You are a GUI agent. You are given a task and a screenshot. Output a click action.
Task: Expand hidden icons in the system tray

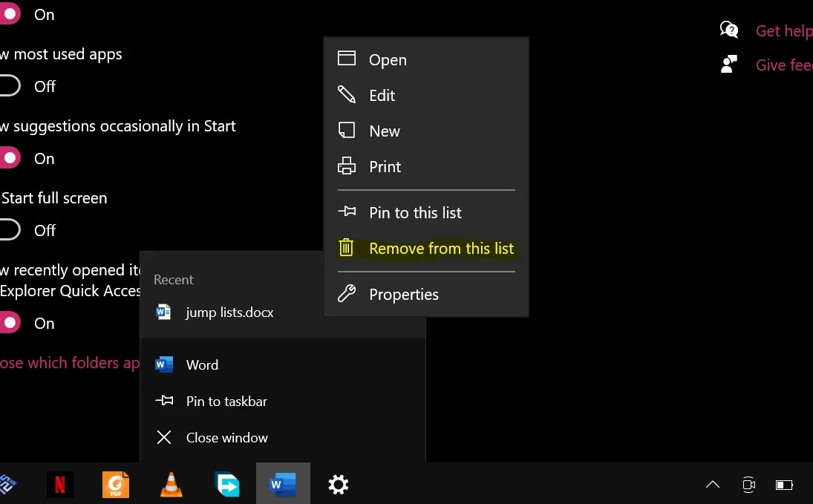712,484
